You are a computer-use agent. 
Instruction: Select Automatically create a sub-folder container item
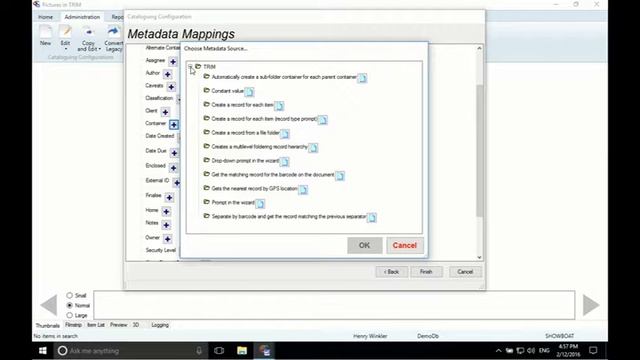(x=284, y=77)
